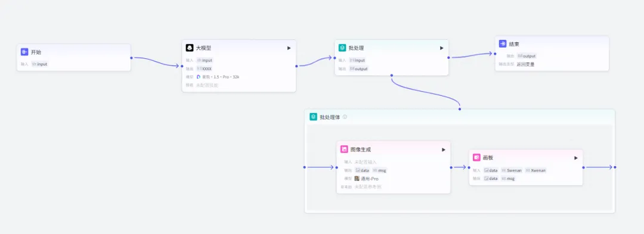The height and width of the screenshot is (234, 644).
Task: Click the data output tag in 图像生成
Action: click(363, 170)
